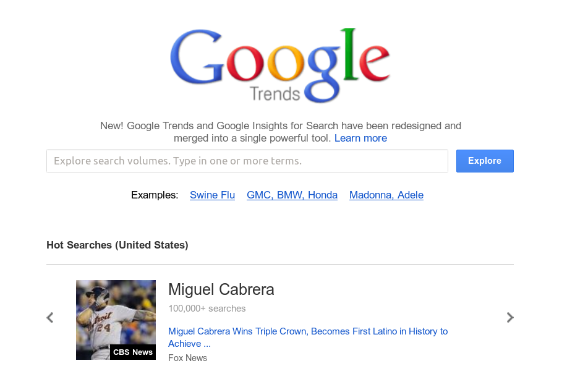Click the 100,000+ searches count text
The image size is (588, 366).
click(x=207, y=309)
